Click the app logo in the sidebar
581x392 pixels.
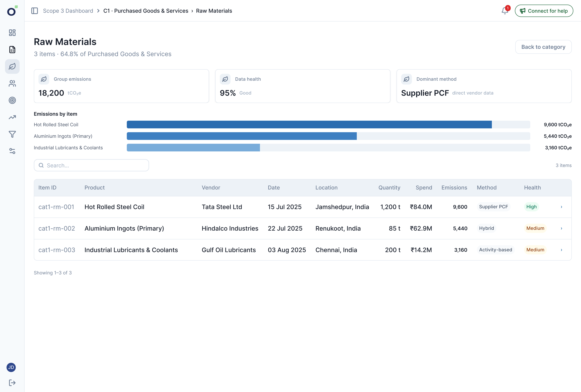pos(12,11)
